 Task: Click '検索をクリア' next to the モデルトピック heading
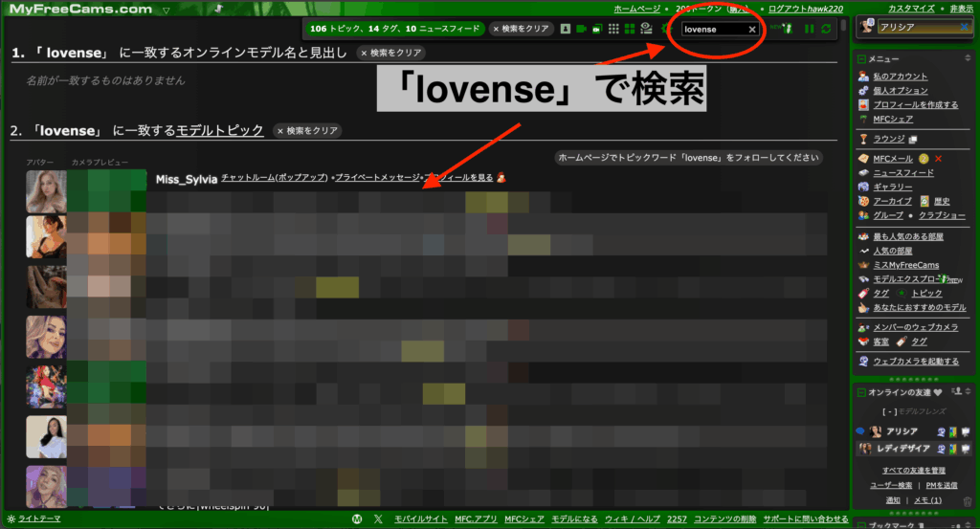tap(307, 130)
